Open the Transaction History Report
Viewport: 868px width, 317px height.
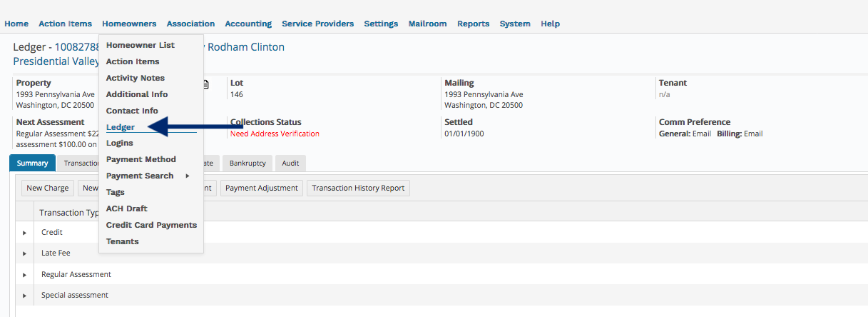(358, 188)
